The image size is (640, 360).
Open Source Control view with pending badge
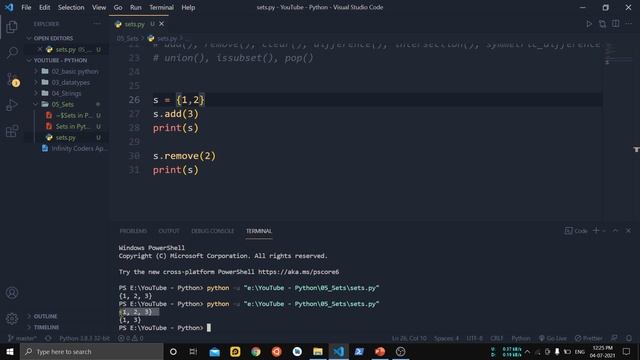coord(13,79)
